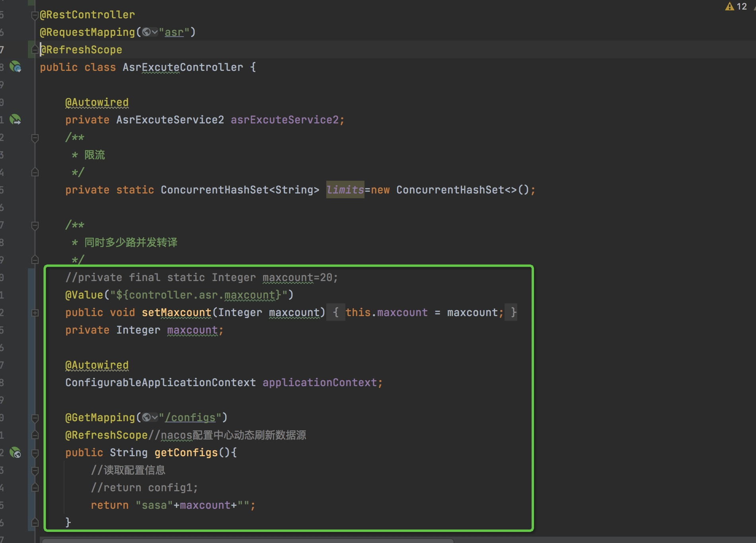The height and width of the screenshot is (543, 756).
Task: Expand the folded opening brace of setMaxcount body
Action: 336,313
